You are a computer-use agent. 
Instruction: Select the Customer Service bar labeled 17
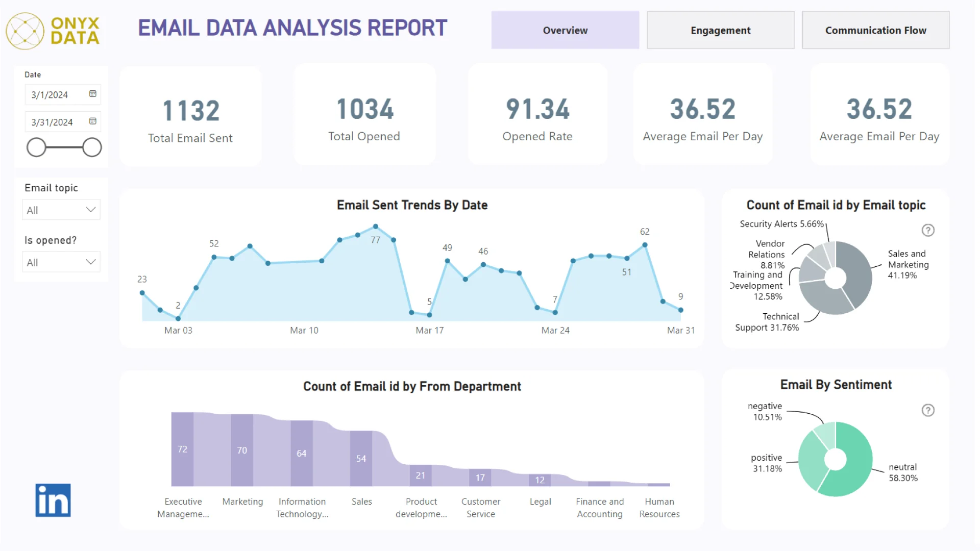click(x=480, y=478)
